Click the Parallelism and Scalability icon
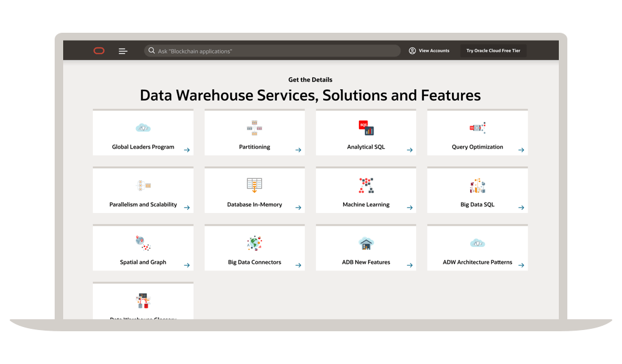622x364 pixels. 143,186
